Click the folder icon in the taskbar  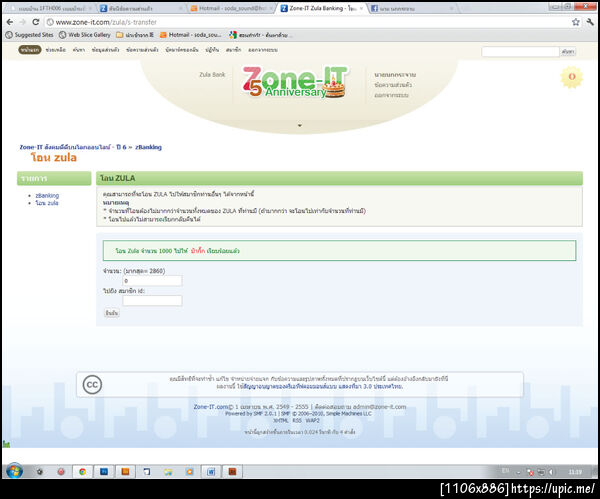[168, 472]
